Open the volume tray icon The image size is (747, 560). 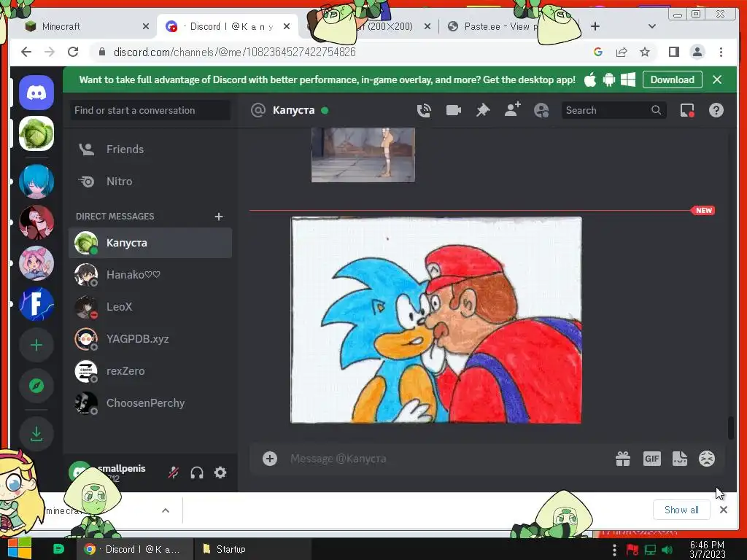(667, 550)
